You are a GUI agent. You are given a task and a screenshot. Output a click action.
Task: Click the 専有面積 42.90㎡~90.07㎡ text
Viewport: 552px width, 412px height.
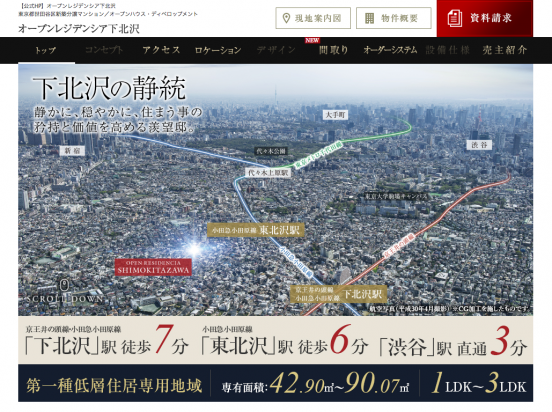315,383
